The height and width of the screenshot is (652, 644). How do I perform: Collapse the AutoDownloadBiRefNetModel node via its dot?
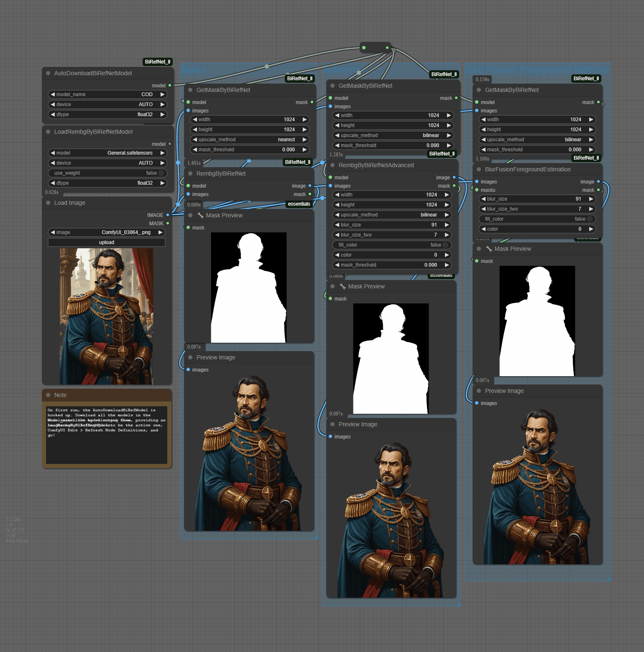coord(48,73)
